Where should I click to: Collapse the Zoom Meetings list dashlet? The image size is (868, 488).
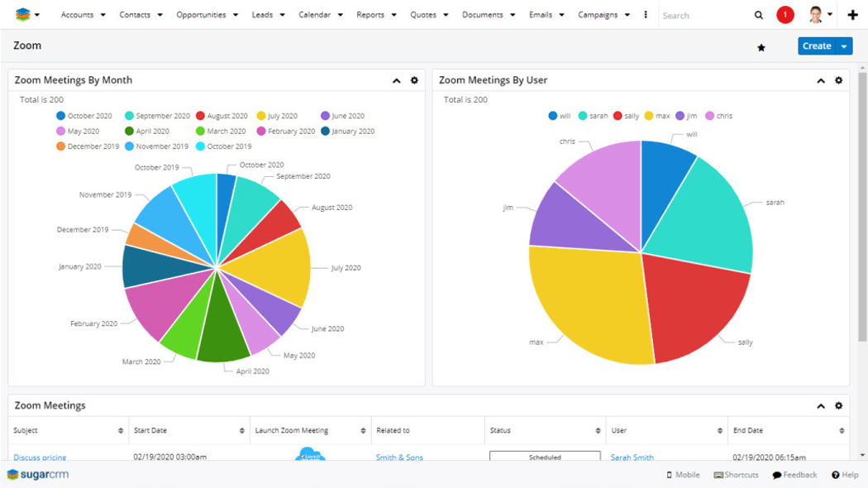click(821, 406)
